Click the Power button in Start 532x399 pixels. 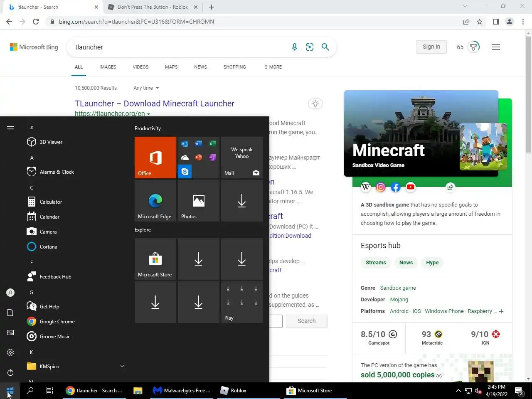tap(10, 372)
